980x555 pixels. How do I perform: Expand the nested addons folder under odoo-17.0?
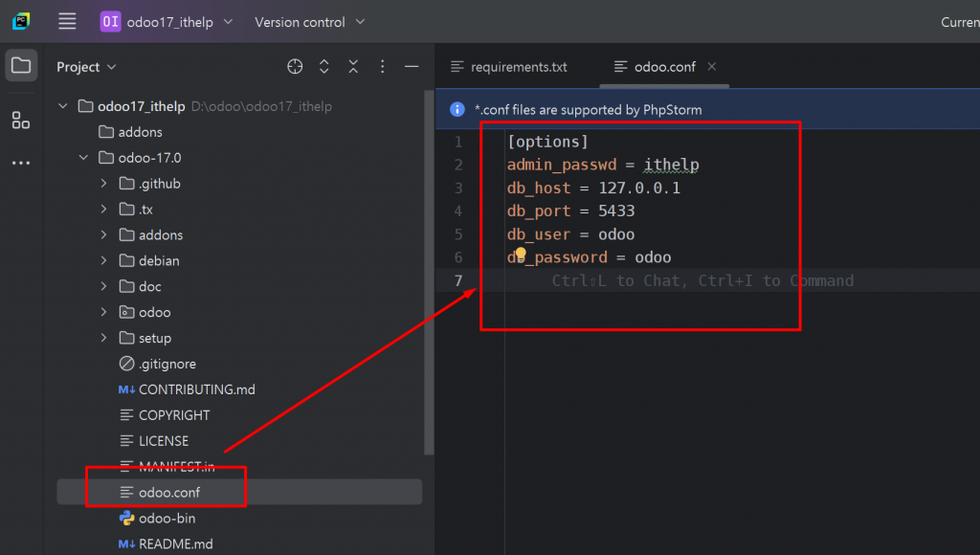103,235
